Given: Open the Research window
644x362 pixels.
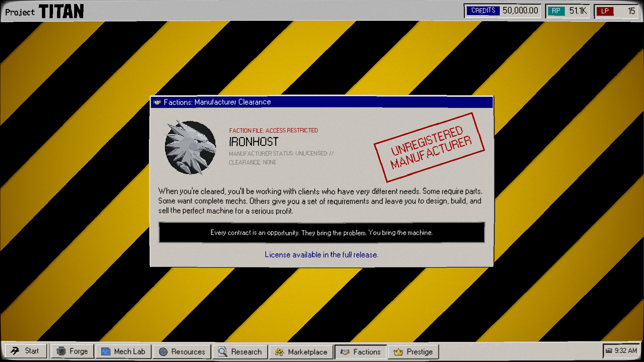Looking at the screenshot, I should click(240, 352).
